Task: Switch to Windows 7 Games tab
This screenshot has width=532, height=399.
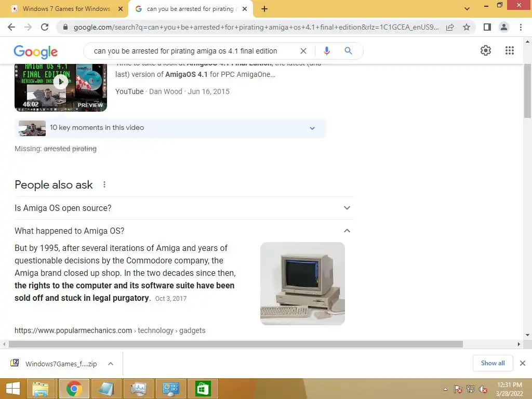Action: [x=66, y=9]
